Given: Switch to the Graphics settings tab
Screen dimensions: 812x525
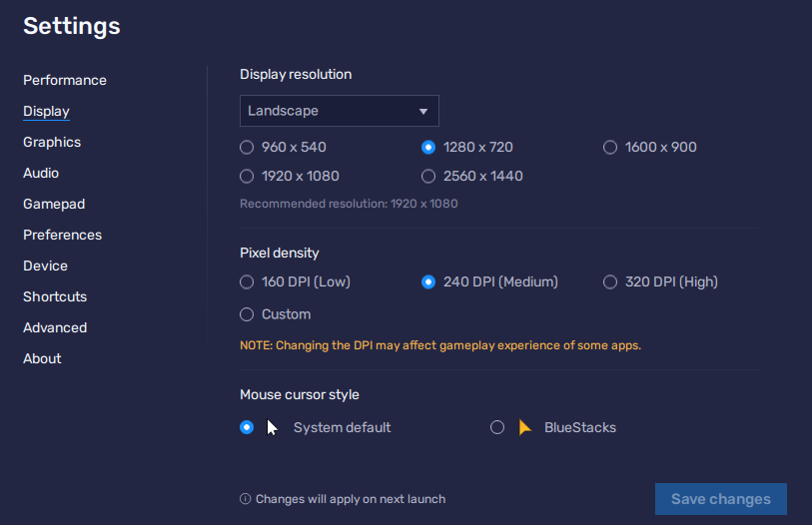Looking at the screenshot, I should point(52,142).
